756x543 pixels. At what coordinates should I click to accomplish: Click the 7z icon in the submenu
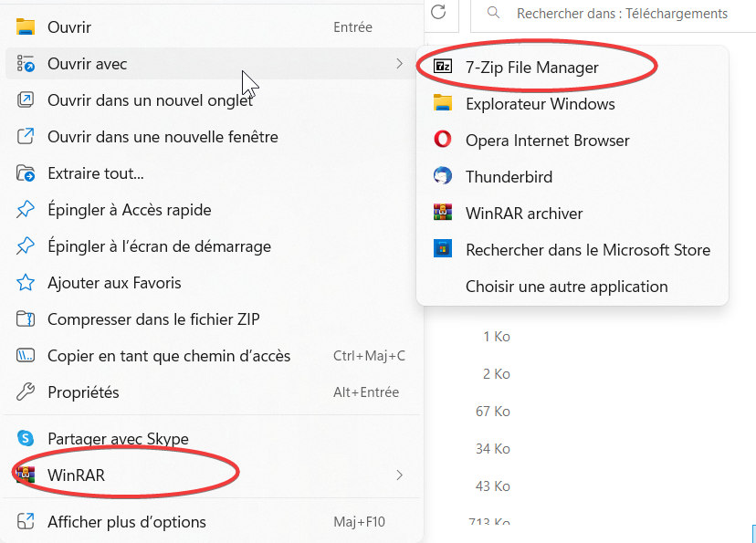click(443, 66)
